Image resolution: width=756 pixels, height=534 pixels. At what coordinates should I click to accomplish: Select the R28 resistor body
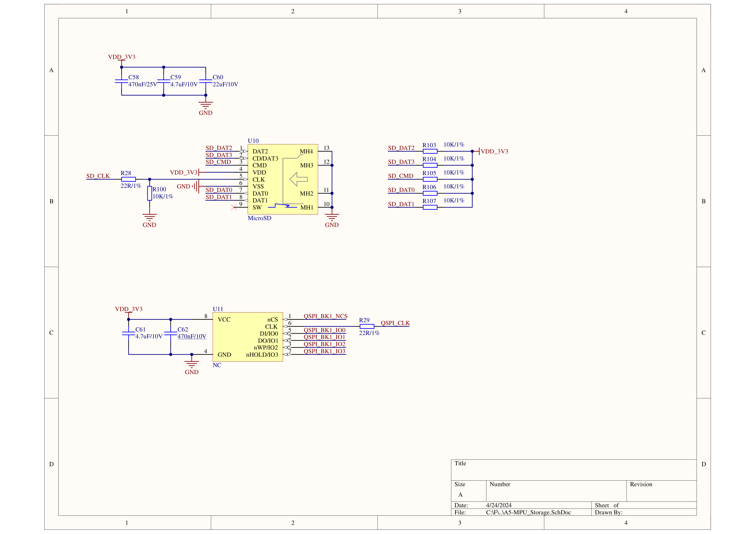coord(128,179)
